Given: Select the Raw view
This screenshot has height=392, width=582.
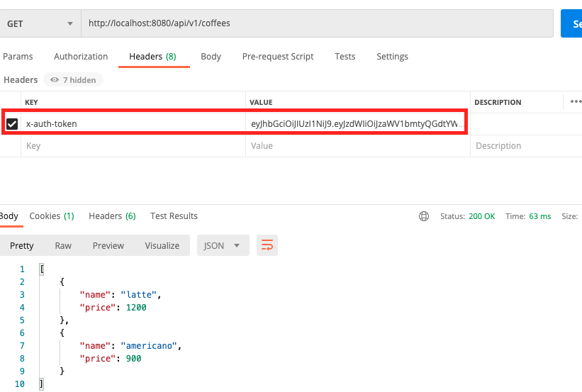Looking at the screenshot, I should 63,246.
